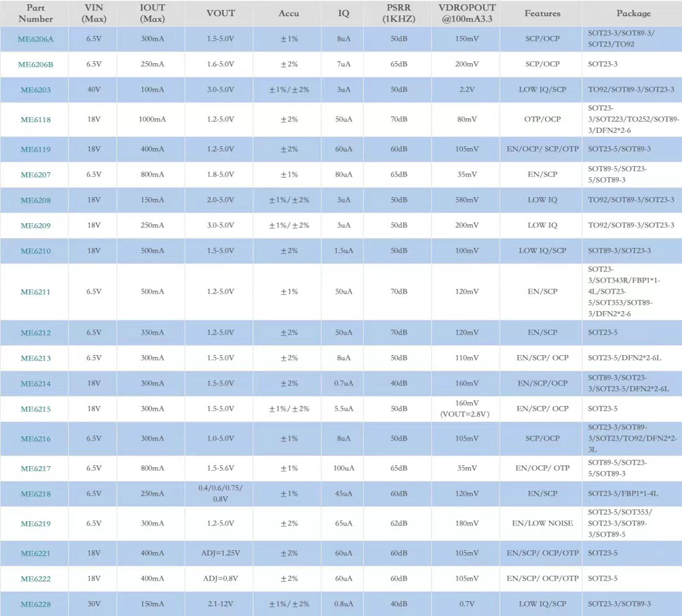Screen dimensions: 682x616
Task: Select the ME6218 VOUT cell with 0.4/0.6/0.75/0.8V
Action: click(x=221, y=494)
